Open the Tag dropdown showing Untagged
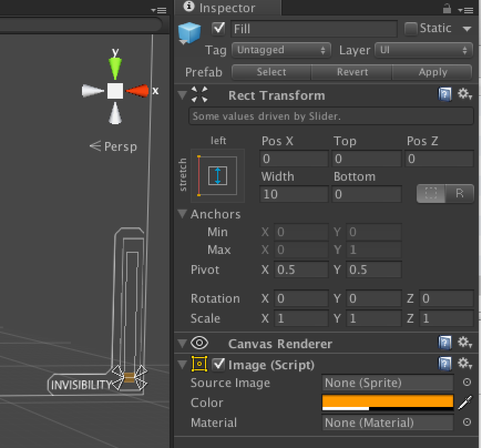The width and height of the screenshot is (482, 448). click(x=281, y=50)
